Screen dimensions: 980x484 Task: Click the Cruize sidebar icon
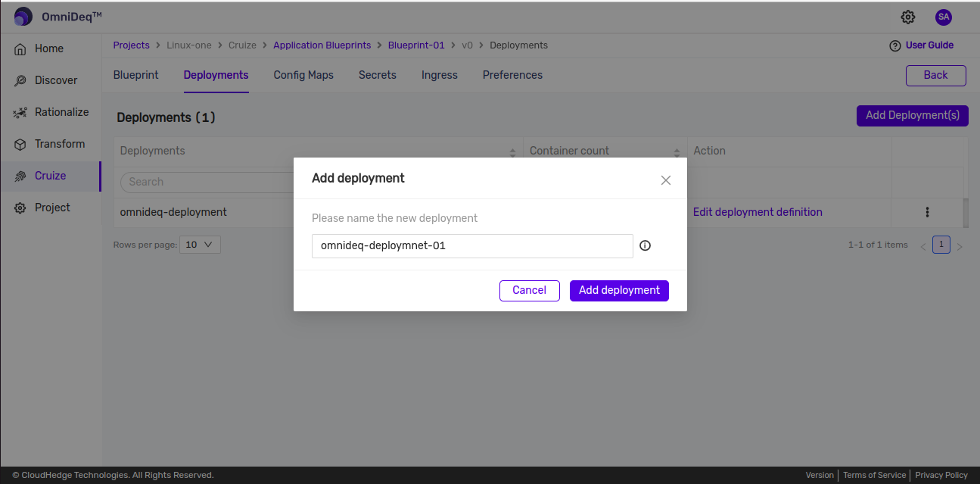[x=20, y=176]
